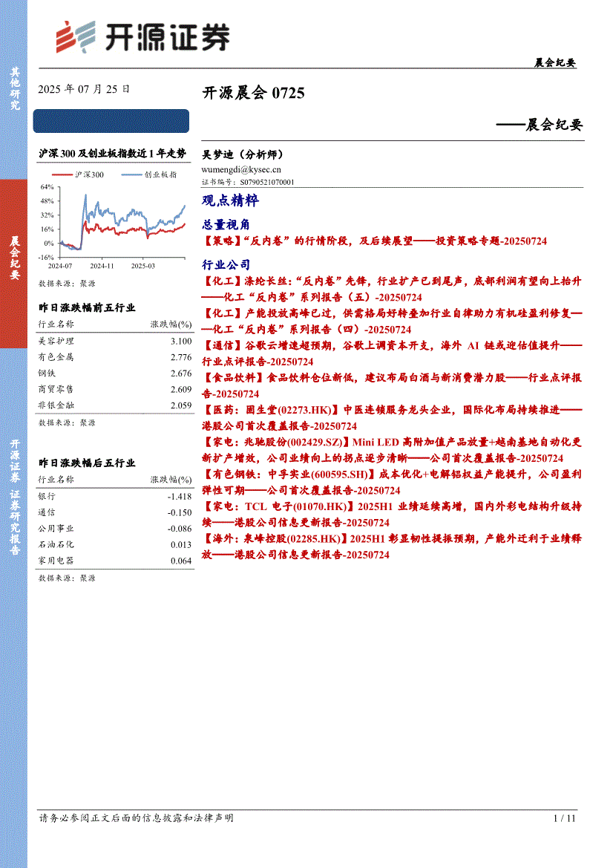613x868 pixels.
Task: Open the 【食品饮料】仓位新低 report link
Action: tap(392, 385)
